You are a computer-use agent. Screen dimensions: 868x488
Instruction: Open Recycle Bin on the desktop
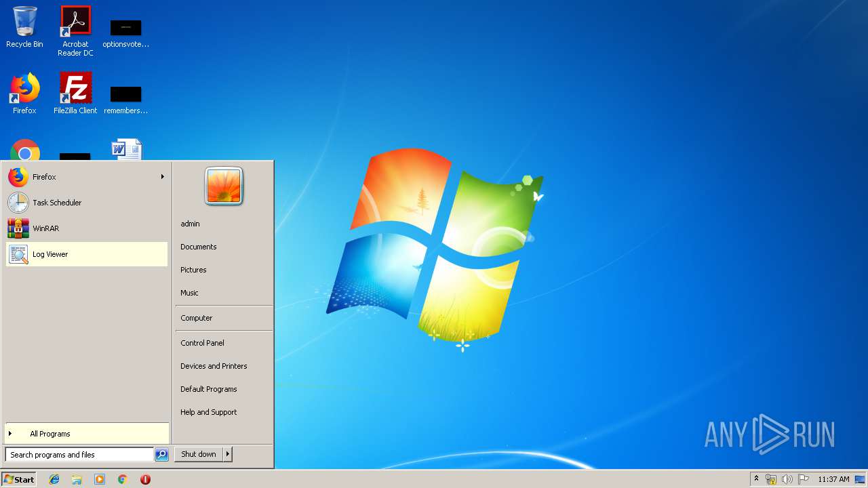[x=24, y=27]
